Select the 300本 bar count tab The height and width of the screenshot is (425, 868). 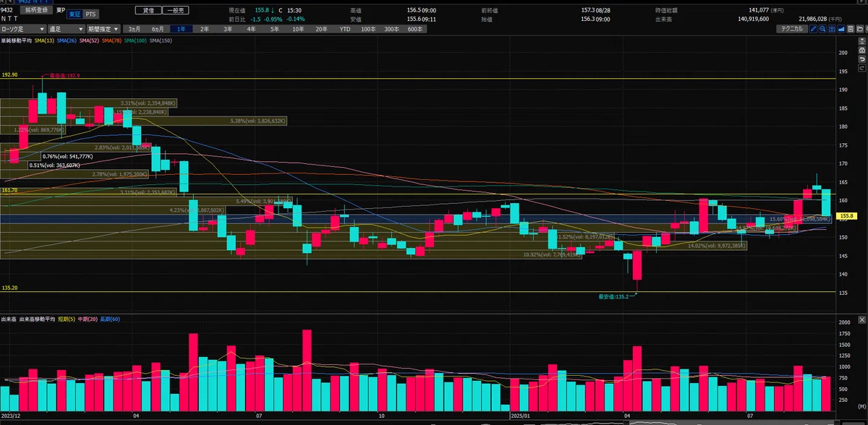coord(391,29)
